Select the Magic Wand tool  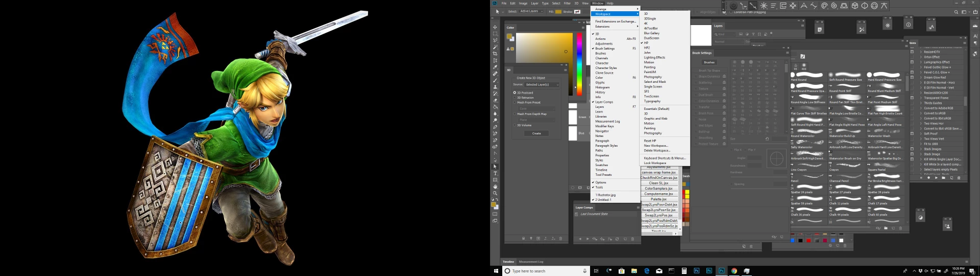tap(495, 47)
